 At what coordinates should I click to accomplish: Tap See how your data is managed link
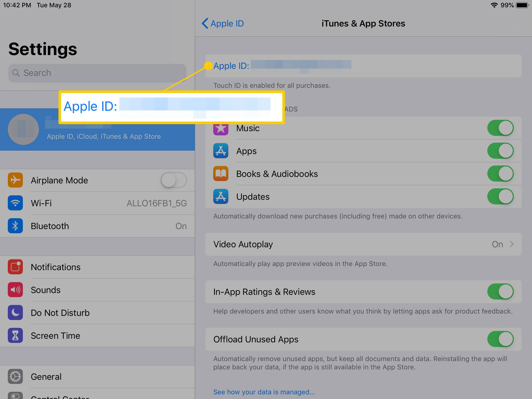[x=264, y=391]
